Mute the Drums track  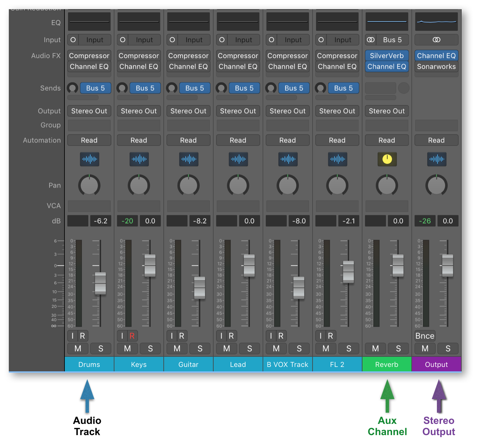(x=77, y=349)
